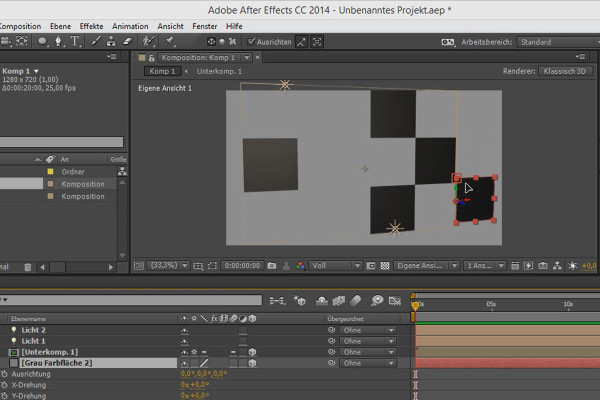Open the Ansicht menu
Viewport: 600px width, 400px height.
click(170, 26)
